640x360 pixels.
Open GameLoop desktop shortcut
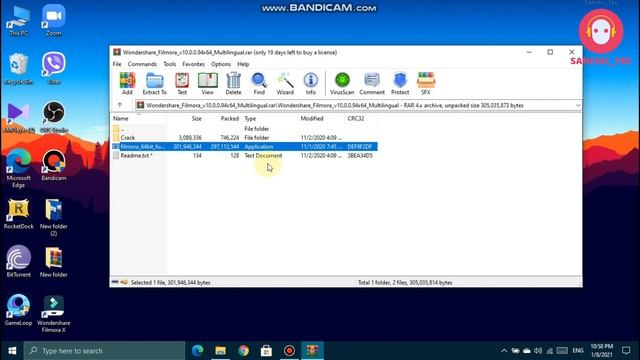click(x=18, y=310)
